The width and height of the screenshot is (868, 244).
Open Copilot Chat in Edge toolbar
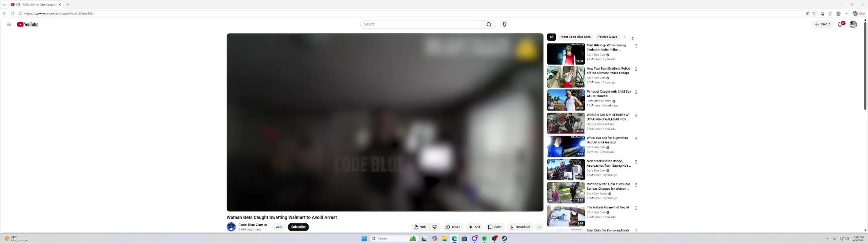tap(859, 14)
